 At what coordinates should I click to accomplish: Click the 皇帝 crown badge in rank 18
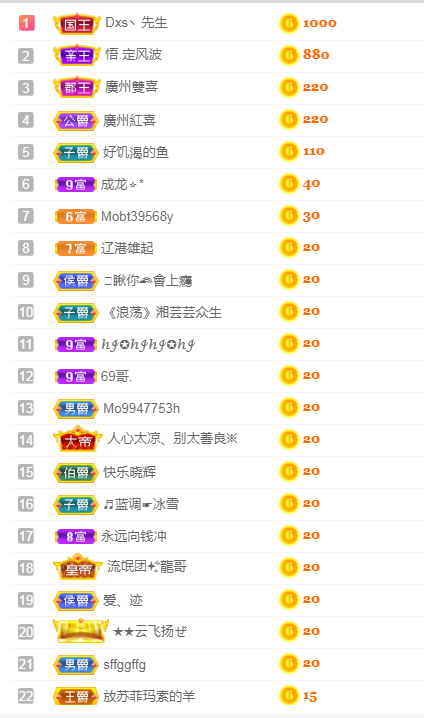pos(78,568)
